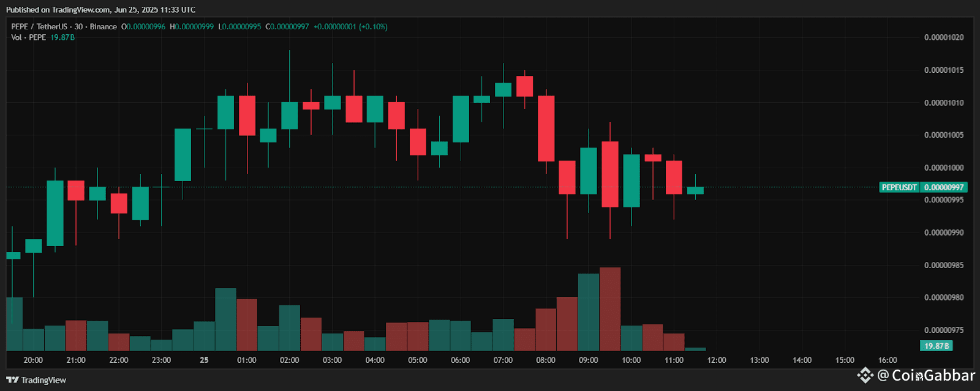Click the 0.00001020 price axis label
Screen dimensions: 980x391
click(x=944, y=37)
